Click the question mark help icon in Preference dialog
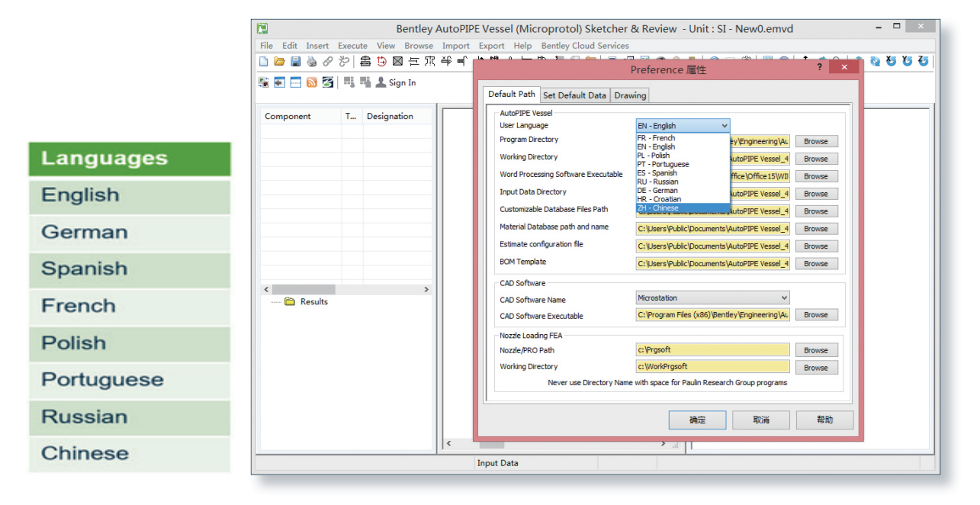The image size is (980, 505). pos(820,67)
